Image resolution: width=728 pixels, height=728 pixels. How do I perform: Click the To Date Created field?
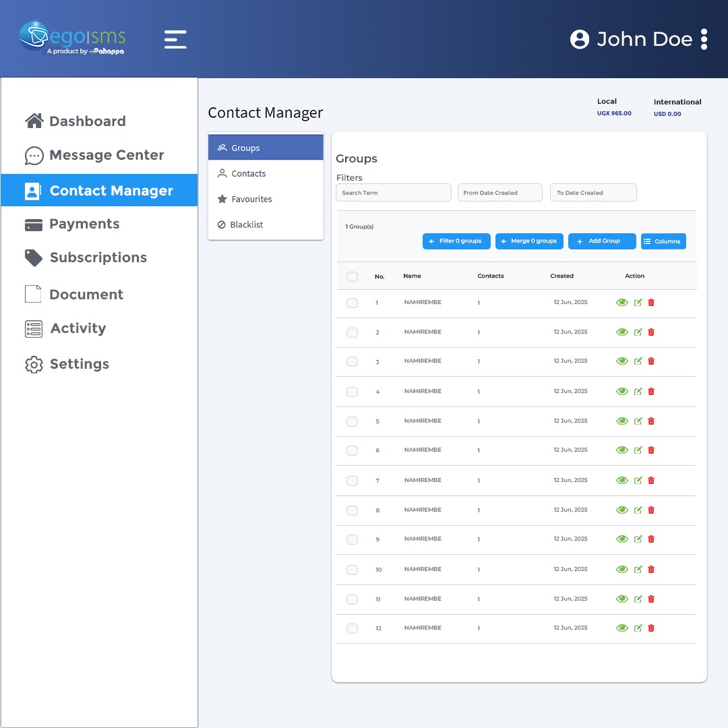click(593, 193)
